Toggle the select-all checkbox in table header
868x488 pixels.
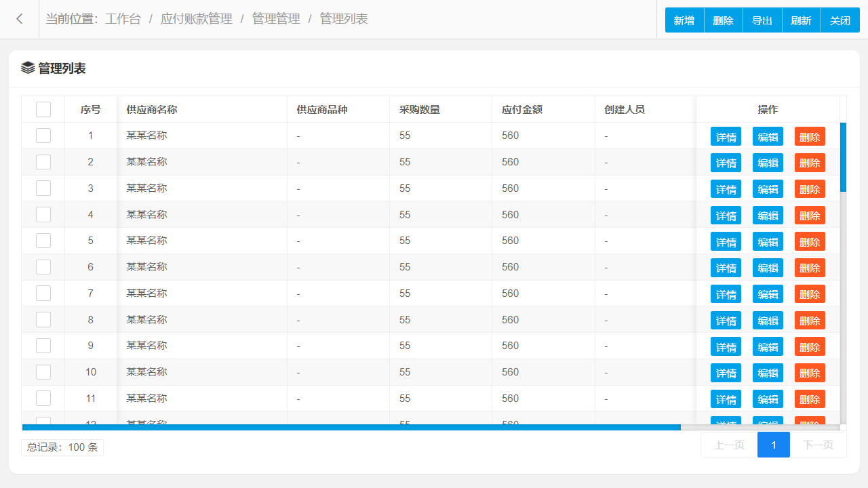[43, 109]
